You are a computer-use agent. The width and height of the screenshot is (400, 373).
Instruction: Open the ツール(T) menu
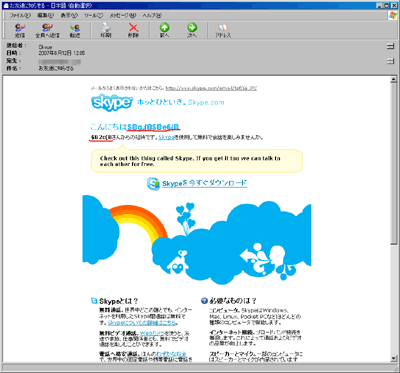[x=93, y=15]
